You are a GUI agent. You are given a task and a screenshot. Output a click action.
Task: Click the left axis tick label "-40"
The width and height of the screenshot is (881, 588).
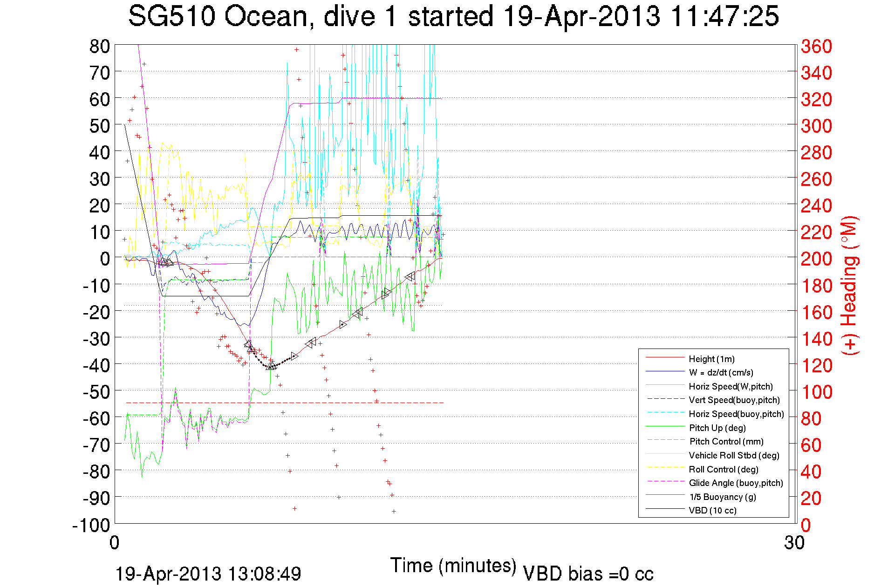click(96, 365)
